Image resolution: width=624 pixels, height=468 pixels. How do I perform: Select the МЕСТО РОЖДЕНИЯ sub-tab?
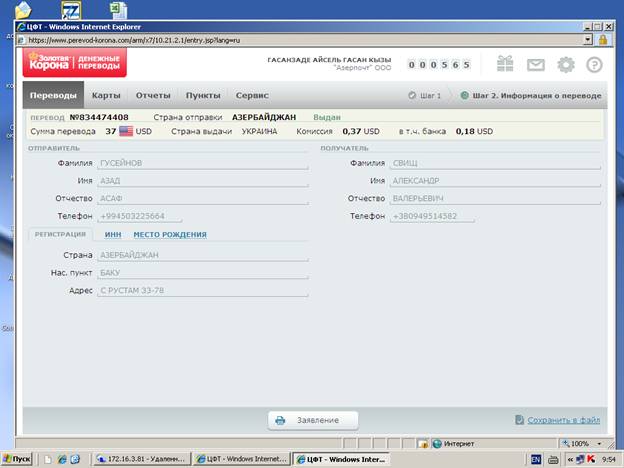click(x=170, y=235)
